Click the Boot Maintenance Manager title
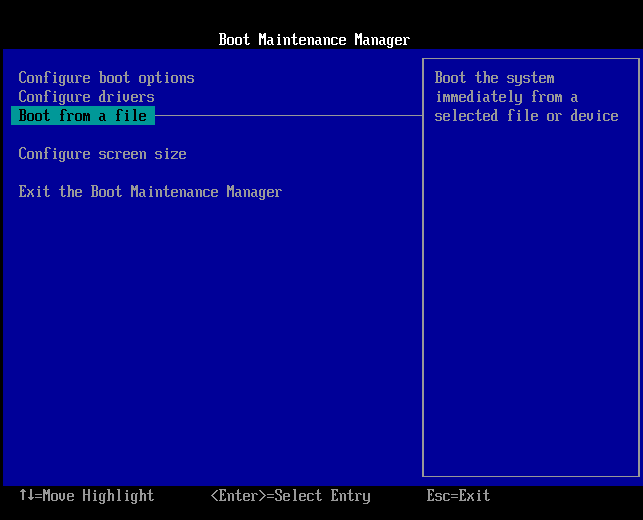This screenshot has width=643, height=520. pyautogui.click(x=314, y=40)
